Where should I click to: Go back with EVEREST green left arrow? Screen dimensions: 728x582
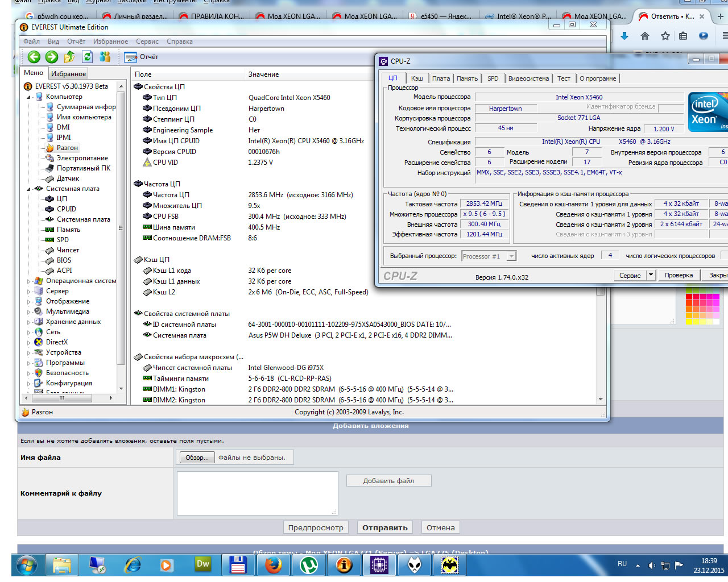point(34,57)
